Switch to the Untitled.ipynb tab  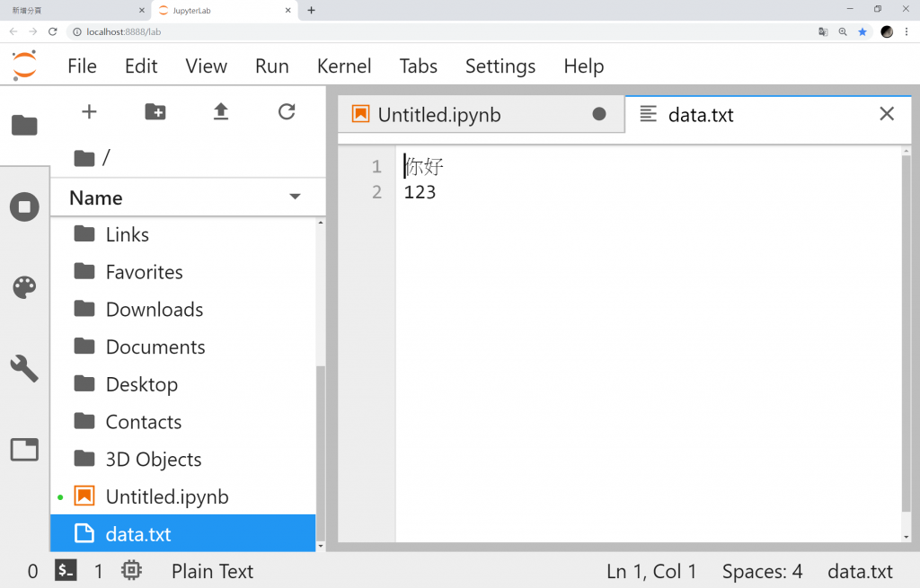439,115
